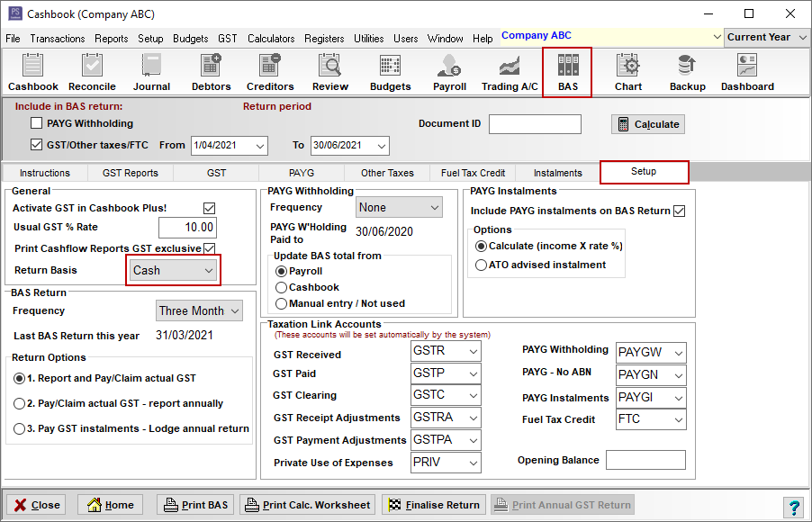This screenshot has width=812, height=522.
Task: Toggle Include PAYG instalments on BAS Return
Action: (x=680, y=211)
